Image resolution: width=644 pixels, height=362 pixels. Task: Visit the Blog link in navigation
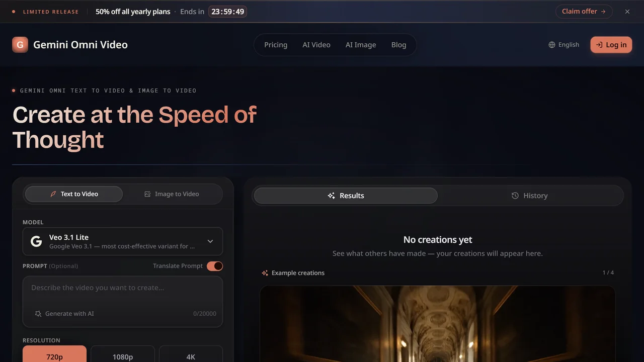click(398, 45)
